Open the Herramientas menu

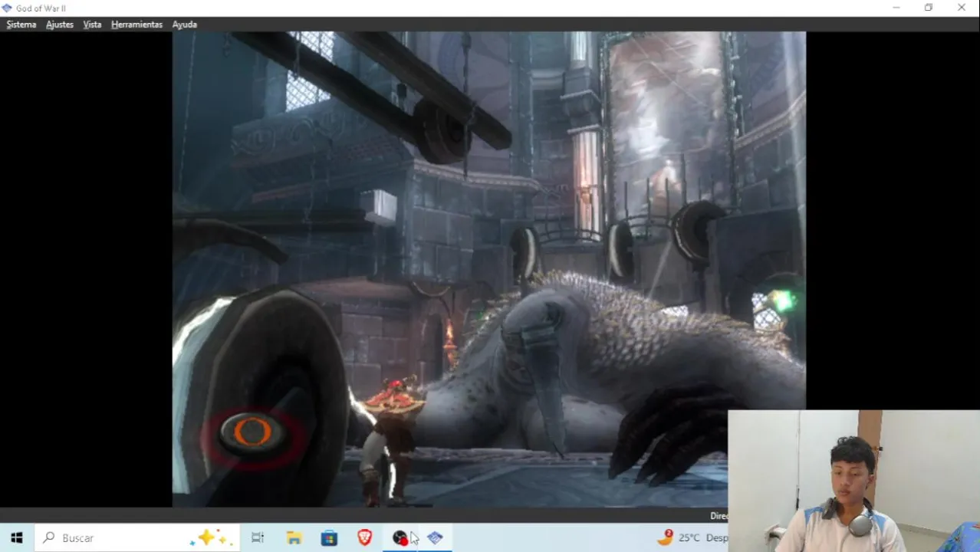coord(136,25)
